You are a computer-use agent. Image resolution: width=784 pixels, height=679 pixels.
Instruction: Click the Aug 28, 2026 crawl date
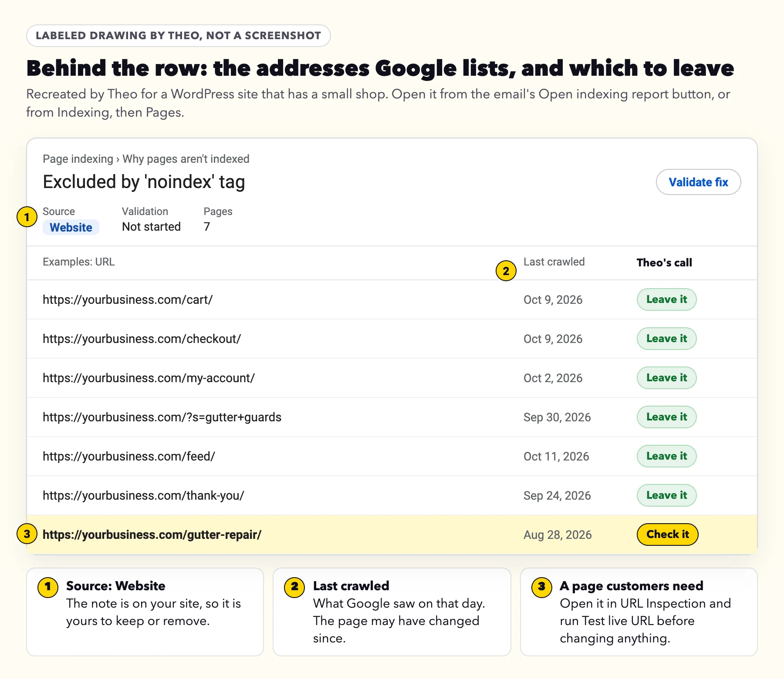coord(558,534)
